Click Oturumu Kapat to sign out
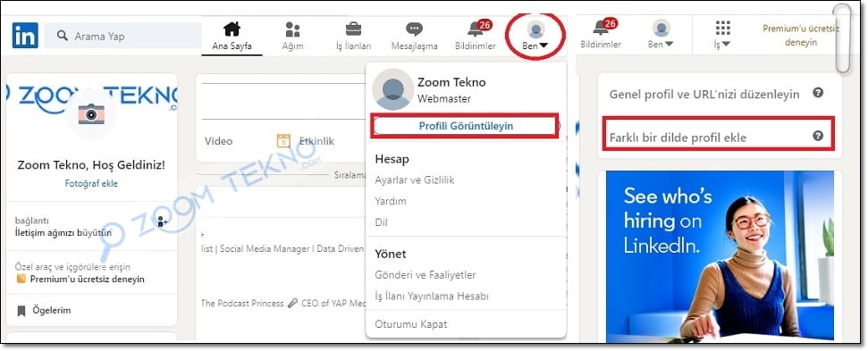 tap(410, 324)
